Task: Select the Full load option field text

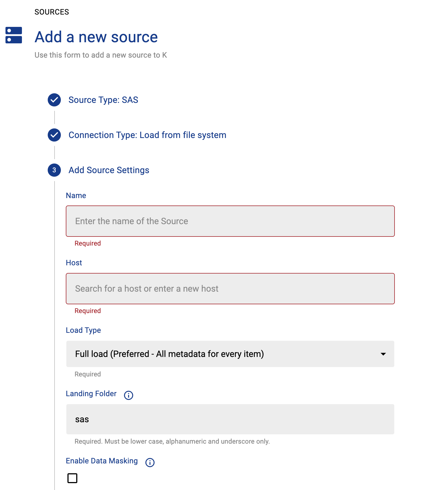Action: (169, 354)
